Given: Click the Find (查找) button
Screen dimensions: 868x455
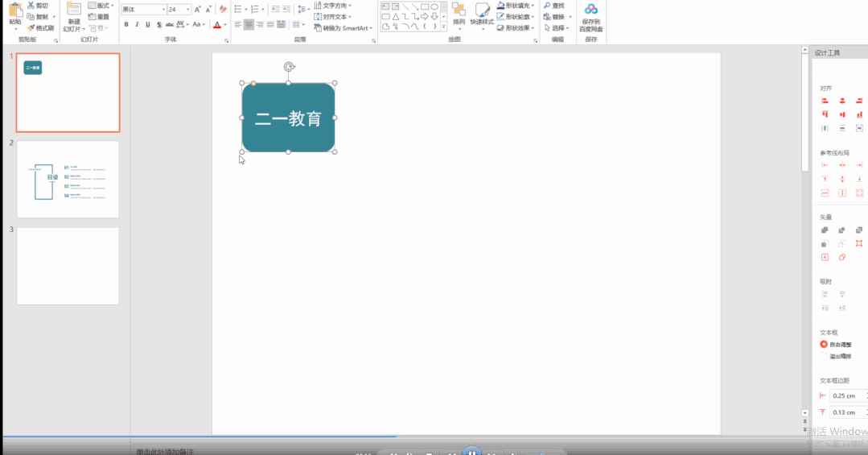Looking at the screenshot, I should click(x=554, y=6).
